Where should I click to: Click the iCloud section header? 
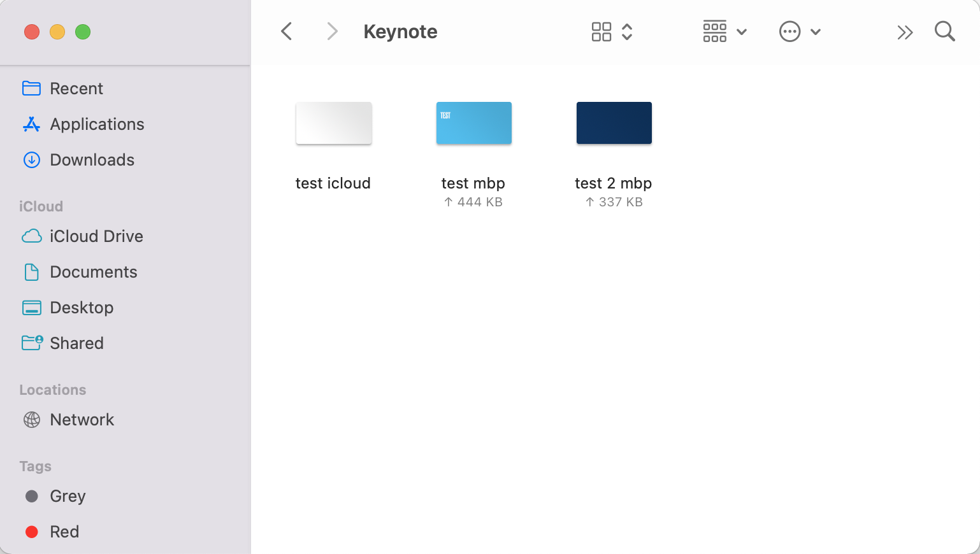pos(41,206)
